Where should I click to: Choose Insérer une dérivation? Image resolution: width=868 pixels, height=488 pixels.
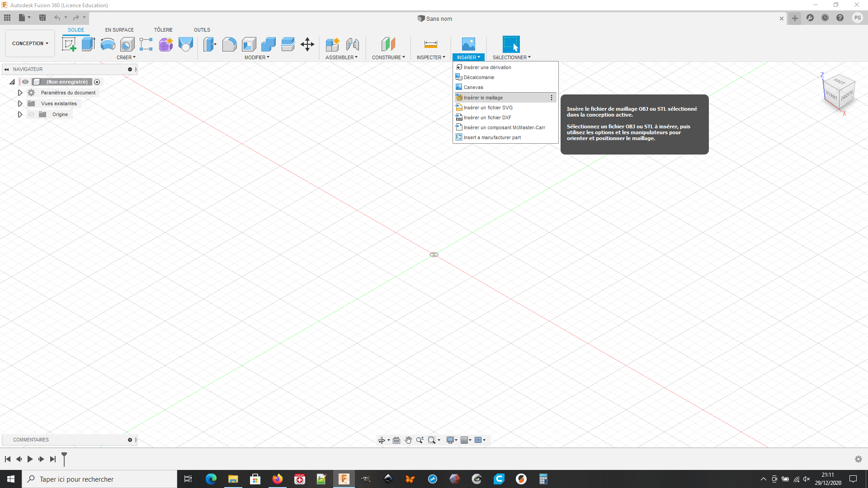[505, 67]
